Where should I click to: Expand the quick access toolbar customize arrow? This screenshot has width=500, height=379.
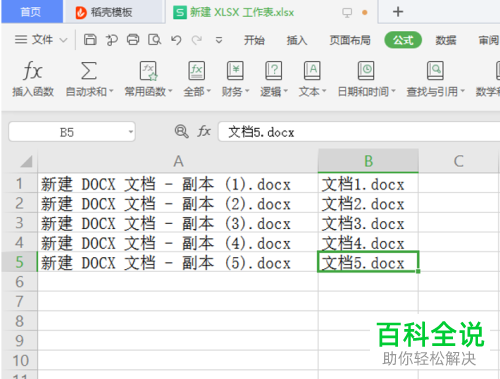(x=219, y=41)
